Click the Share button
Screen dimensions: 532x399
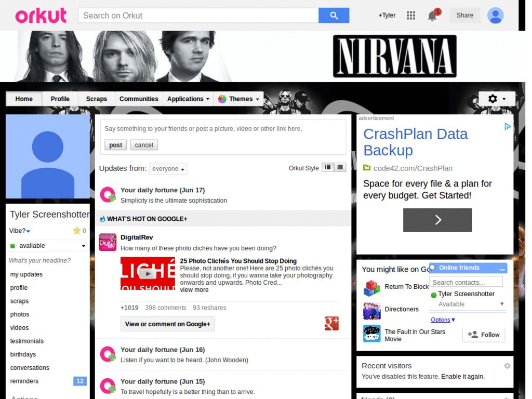pos(464,15)
